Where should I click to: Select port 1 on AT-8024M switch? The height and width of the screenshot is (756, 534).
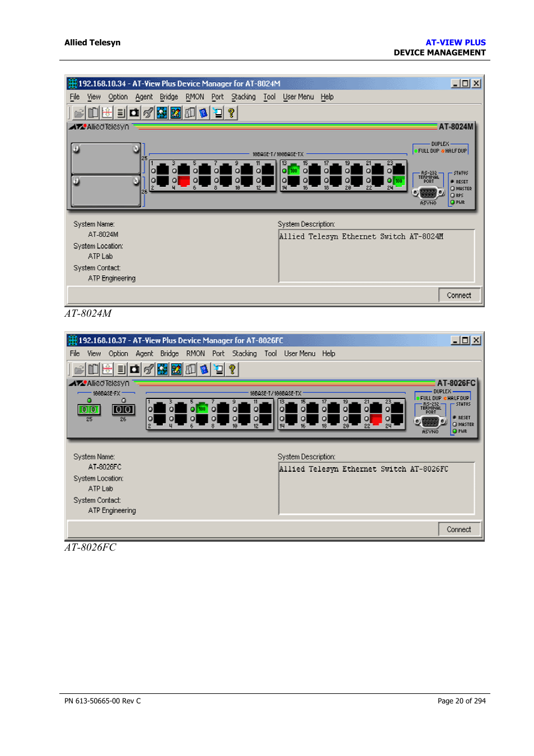click(x=162, y=170)
